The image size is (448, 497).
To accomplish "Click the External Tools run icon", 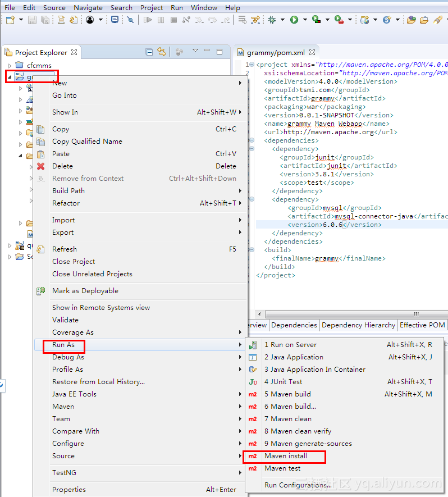I will pyautogui.click(x=339, y=20).
